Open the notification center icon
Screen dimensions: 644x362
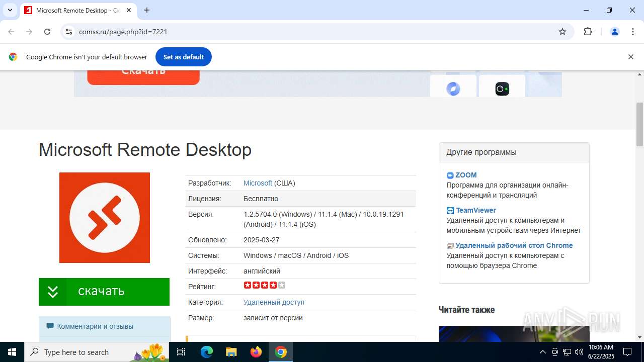coord(627,352)
